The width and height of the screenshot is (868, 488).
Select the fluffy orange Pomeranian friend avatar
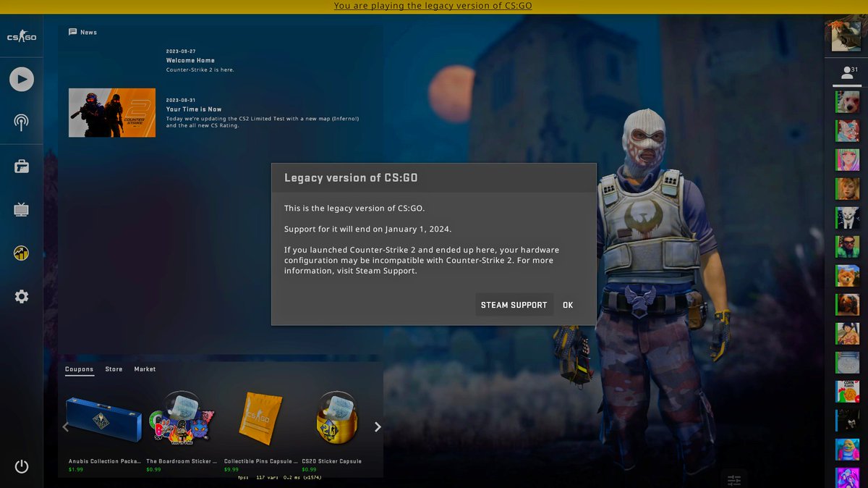847,276
